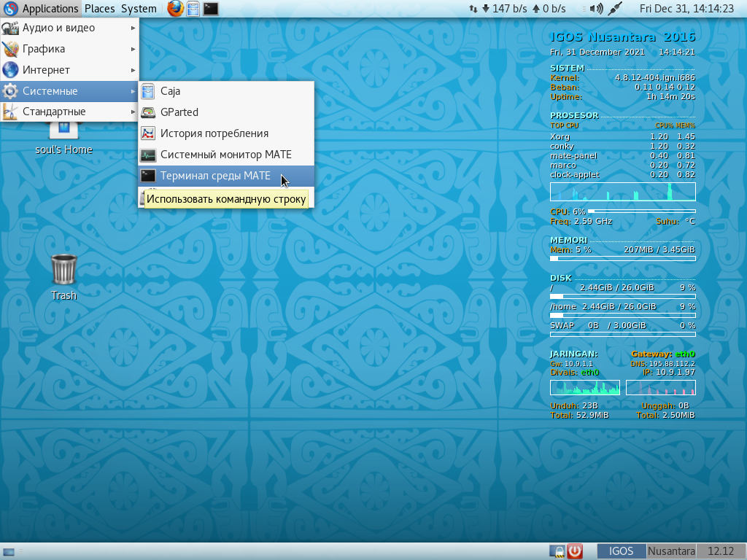Click the Терминал среды MATE icon

[x=148, y=176]
